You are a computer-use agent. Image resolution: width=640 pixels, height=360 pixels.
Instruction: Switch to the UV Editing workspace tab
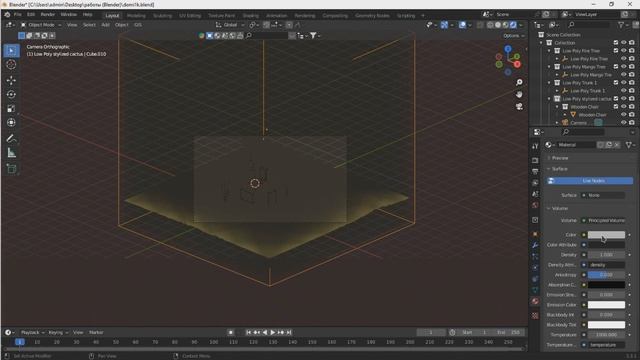(190, 16)
